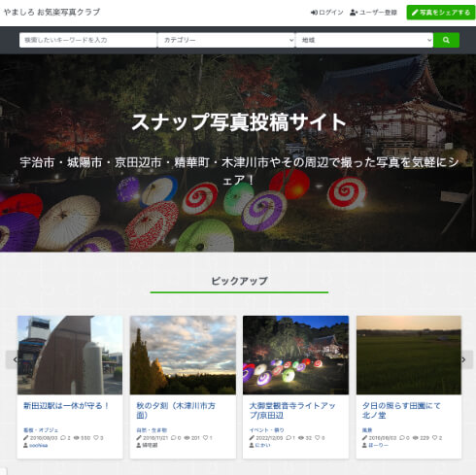Open the ユーザー登録 link

pos(373,13)
